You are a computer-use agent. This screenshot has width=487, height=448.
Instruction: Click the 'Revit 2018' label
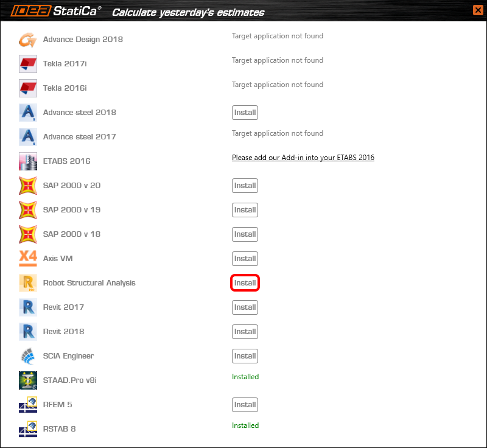(x=64, y=332)
